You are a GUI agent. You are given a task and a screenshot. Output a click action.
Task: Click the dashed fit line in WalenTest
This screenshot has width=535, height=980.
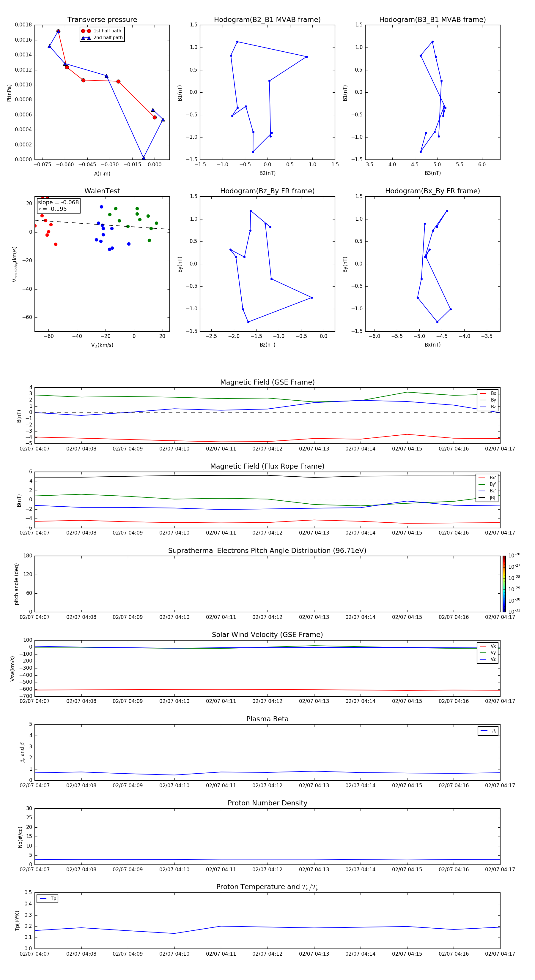click(102, 225)
